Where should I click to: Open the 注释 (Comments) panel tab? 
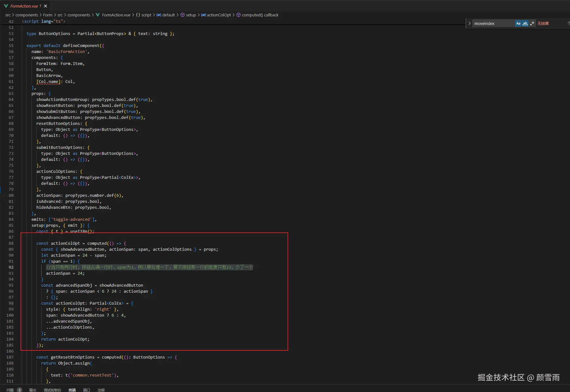[x=101, y=390]
